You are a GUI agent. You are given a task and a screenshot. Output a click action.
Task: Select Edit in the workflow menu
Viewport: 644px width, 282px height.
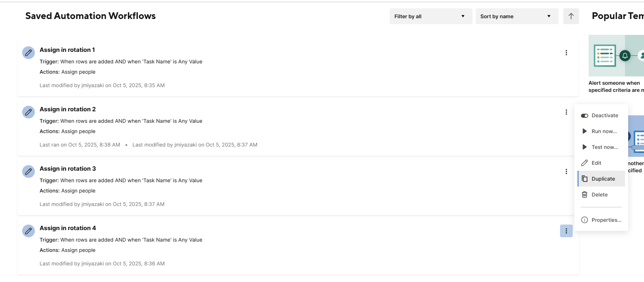(x=601, y=163)
